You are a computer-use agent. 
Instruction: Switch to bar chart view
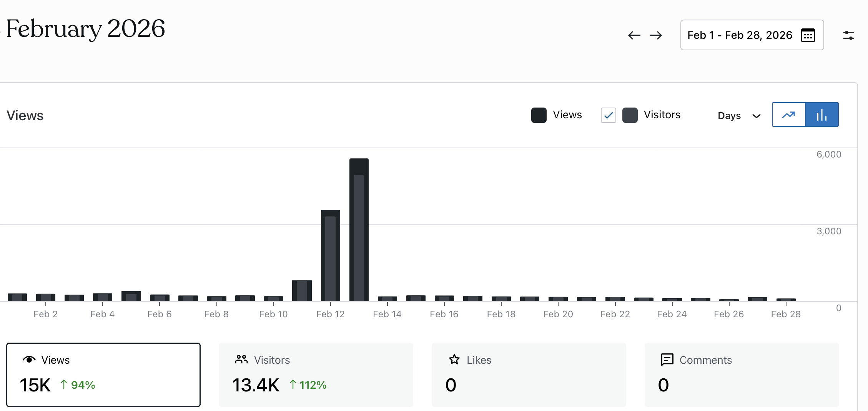tap(821, 114)
